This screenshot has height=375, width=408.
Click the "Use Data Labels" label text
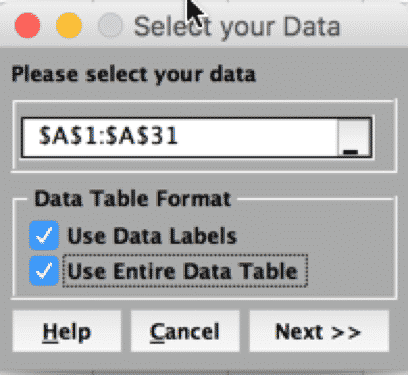pyautogui.click(x=152, y=236)
